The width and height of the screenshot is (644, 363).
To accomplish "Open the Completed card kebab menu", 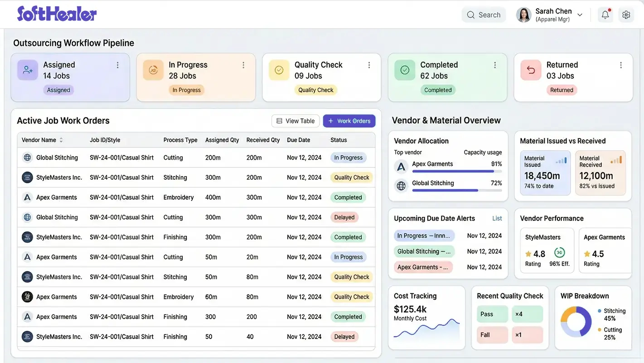I will coord(495,64).
